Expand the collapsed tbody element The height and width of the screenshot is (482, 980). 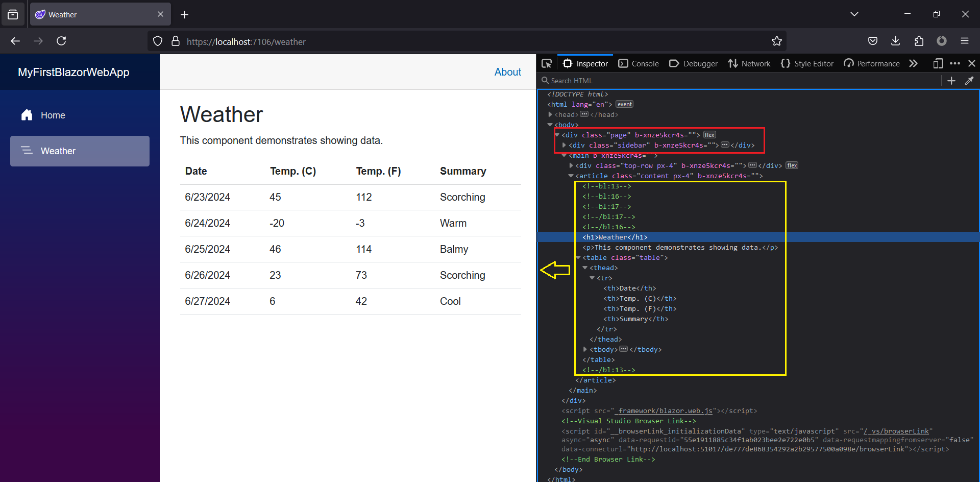pyautogui.click(x=585, y=349)
